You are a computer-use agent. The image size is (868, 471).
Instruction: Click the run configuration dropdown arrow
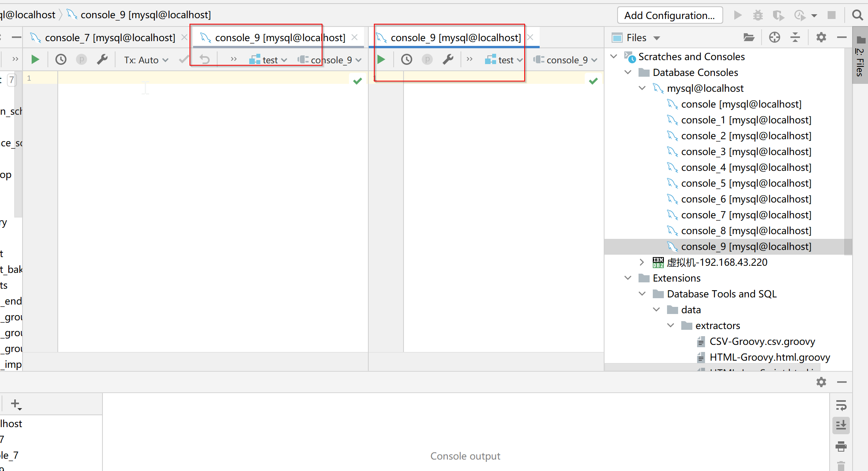(x=814, y=16)
